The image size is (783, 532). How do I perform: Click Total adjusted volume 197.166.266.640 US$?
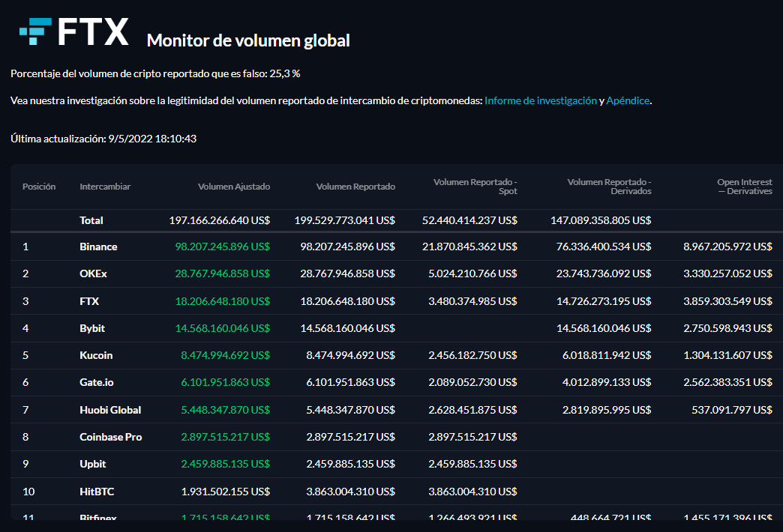click(x=220, y=220)
